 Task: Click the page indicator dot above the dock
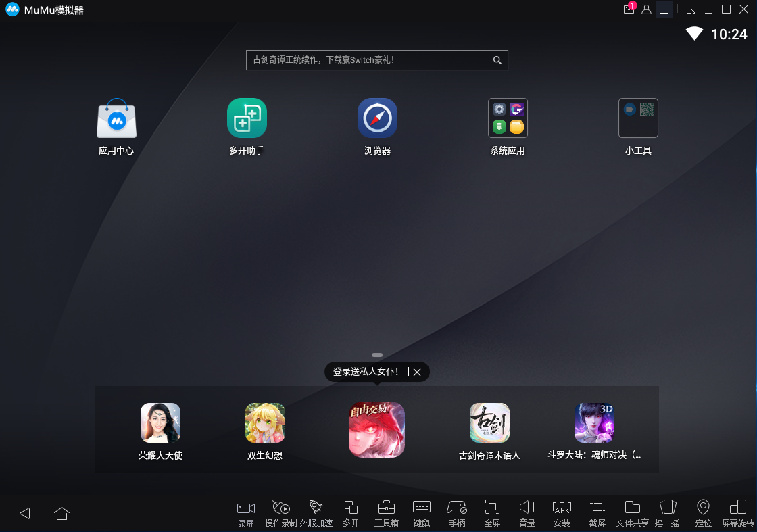click(x=377, y=355)
